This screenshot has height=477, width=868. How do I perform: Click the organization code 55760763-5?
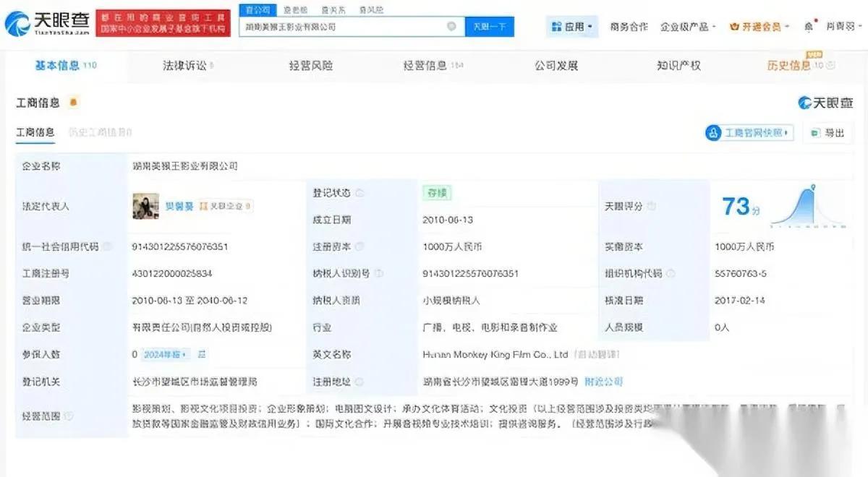tap(741, 273)
